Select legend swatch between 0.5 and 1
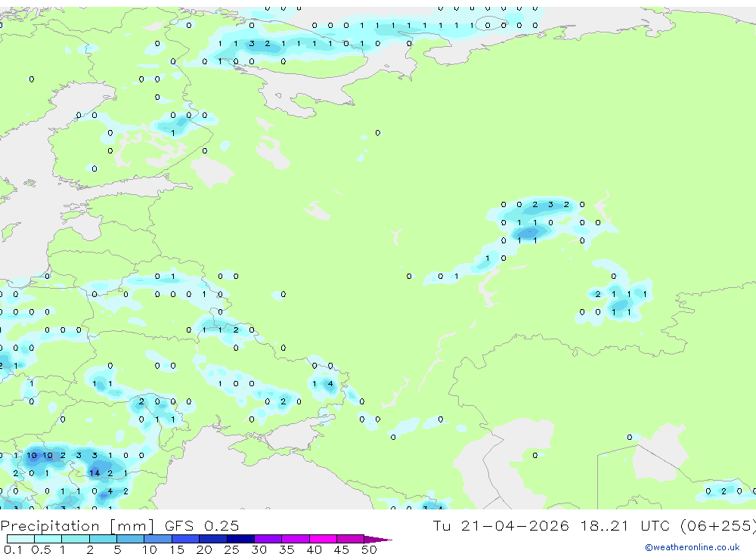756x554 pixels. coord(48,539)
